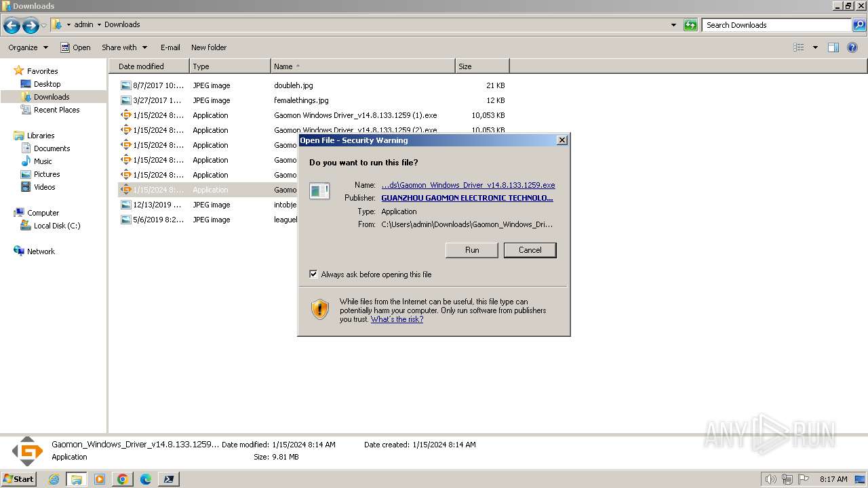Open the What's the risk? link
This screenshot has height=488, width=868.
coord(397,319)
